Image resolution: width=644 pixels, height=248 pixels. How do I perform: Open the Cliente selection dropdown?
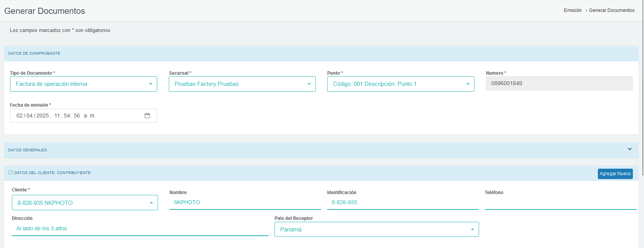85,203
